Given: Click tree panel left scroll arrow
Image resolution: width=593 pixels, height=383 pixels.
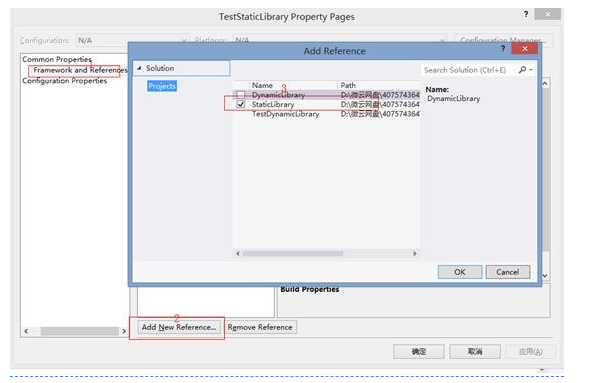Looking at the screenshot, I should pos(26,331).
